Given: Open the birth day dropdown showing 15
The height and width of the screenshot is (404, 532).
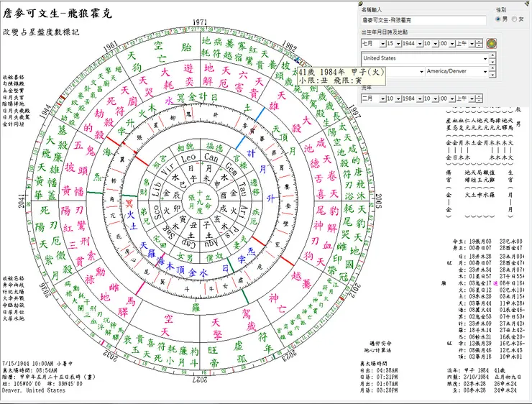Looking at the screenshot, I should pos(399,44).
